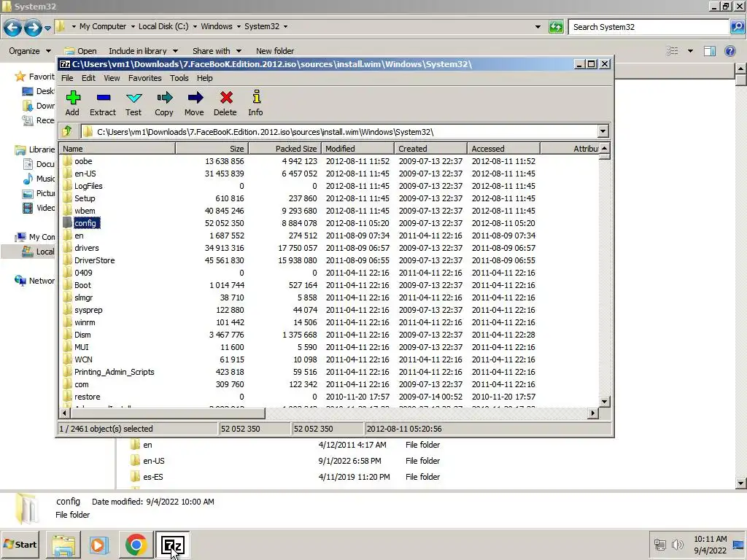747x560 pixels.
Task: Open the Favorites menu in 7-Zip
Action: click(x=145, y=78)
